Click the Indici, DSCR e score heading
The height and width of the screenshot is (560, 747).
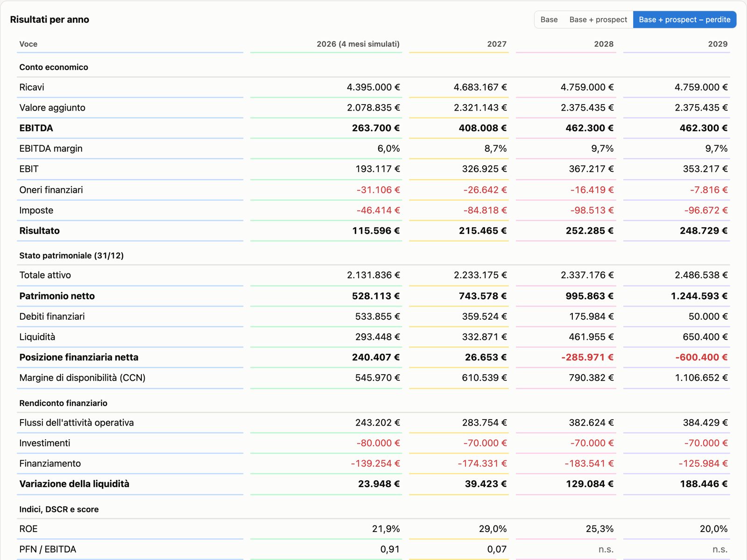tap(59, 510)
